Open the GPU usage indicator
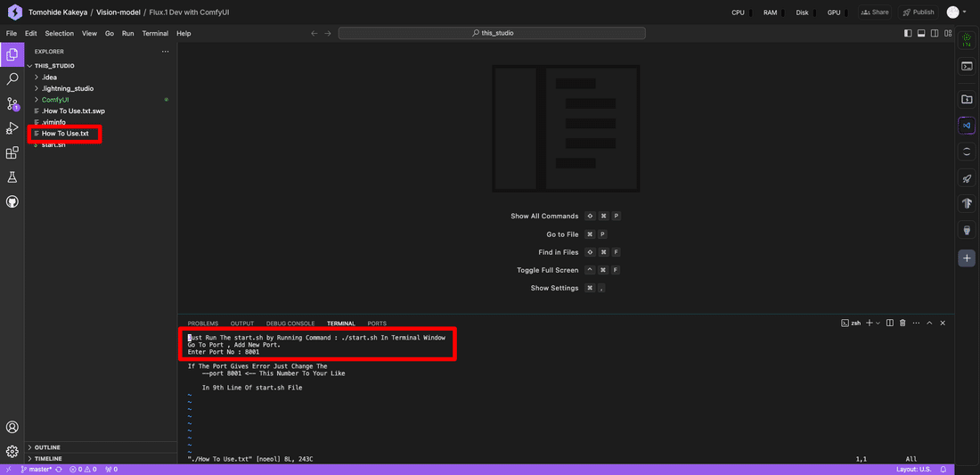Viewport: 980px width, 475px height. click(837, 12)
